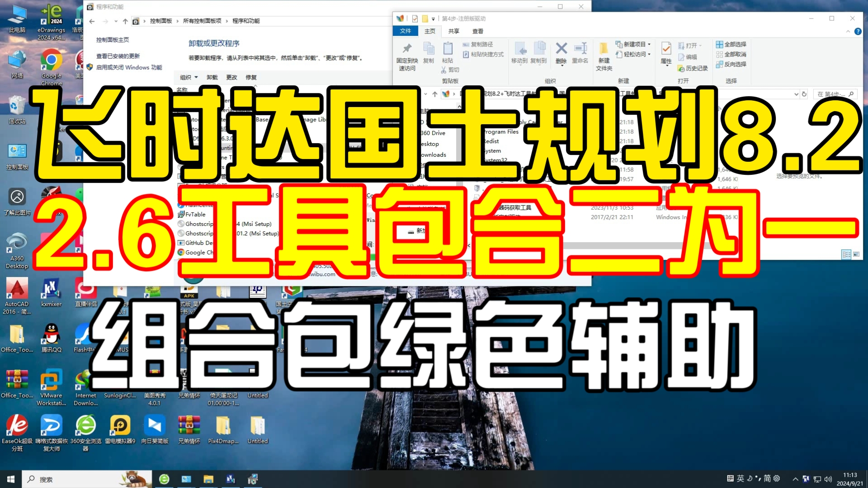The width and height of the screenshot is (868, 488).
Task: Open the quick access toolbar customize dropdown
Action: pos(433,19)
